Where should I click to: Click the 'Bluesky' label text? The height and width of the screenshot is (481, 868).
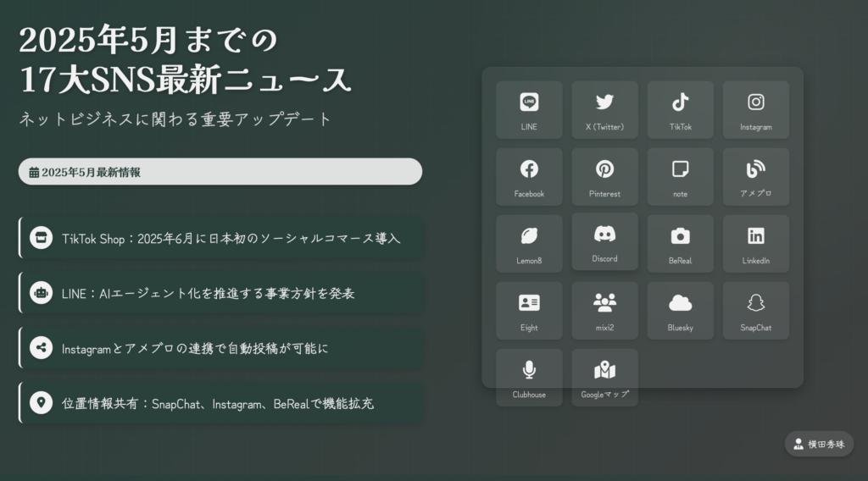(x=681, y=328)
